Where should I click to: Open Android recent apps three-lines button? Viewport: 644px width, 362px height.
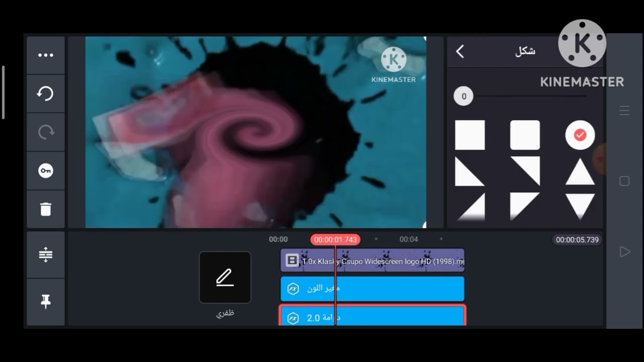point(624,111)
